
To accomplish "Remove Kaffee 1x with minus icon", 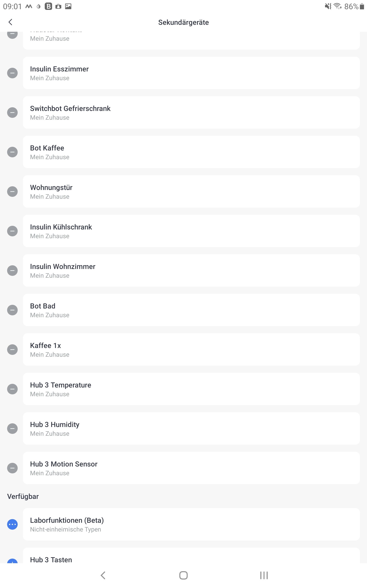I will 12,350.
